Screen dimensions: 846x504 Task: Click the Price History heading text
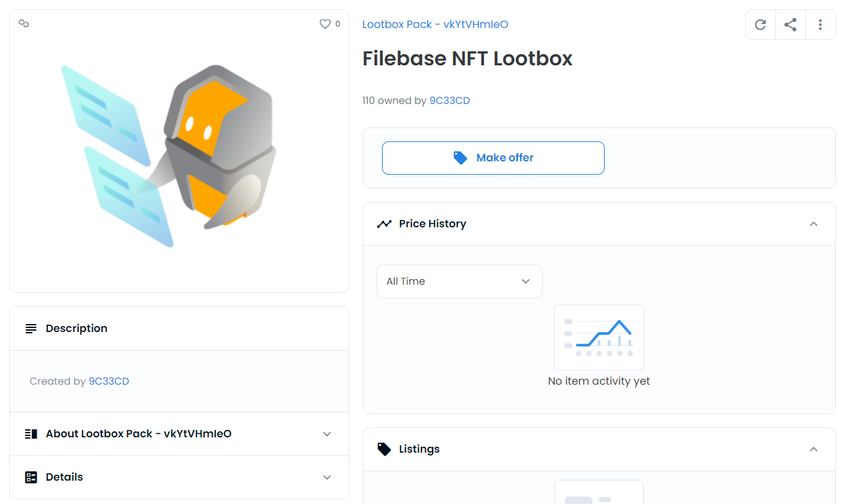click(x=433, y=224)
